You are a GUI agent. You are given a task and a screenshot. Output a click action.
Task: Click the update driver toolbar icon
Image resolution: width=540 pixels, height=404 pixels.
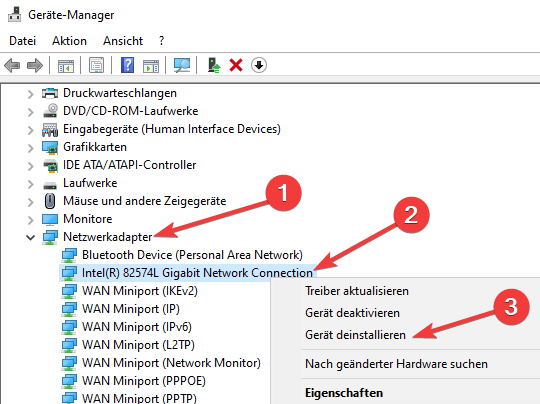click(x=214, y=65)
